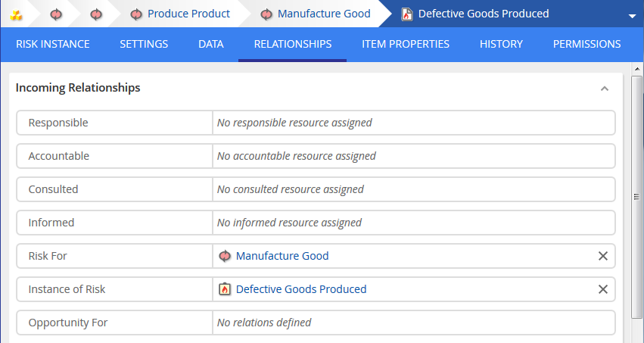
Task: Click the risk icon beside Instance of Risk value
Action: [225, 289]
